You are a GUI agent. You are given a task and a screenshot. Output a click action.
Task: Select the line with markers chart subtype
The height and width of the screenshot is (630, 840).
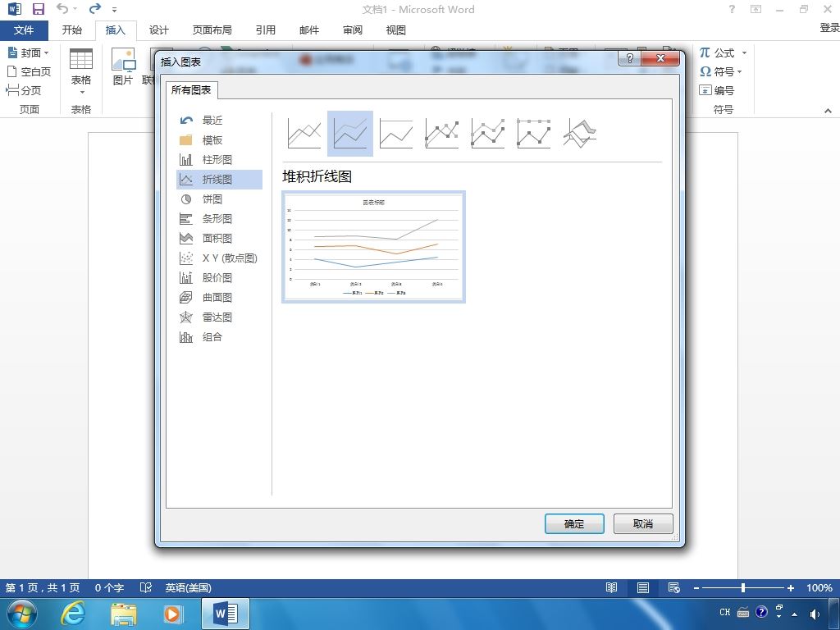click(442, 134)
